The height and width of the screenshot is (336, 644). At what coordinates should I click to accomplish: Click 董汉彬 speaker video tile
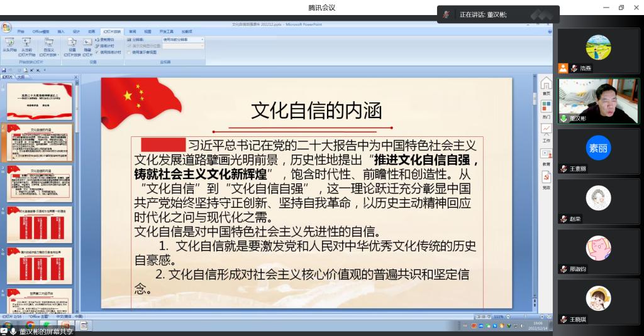pyautogui.click(x=599, y=101)
